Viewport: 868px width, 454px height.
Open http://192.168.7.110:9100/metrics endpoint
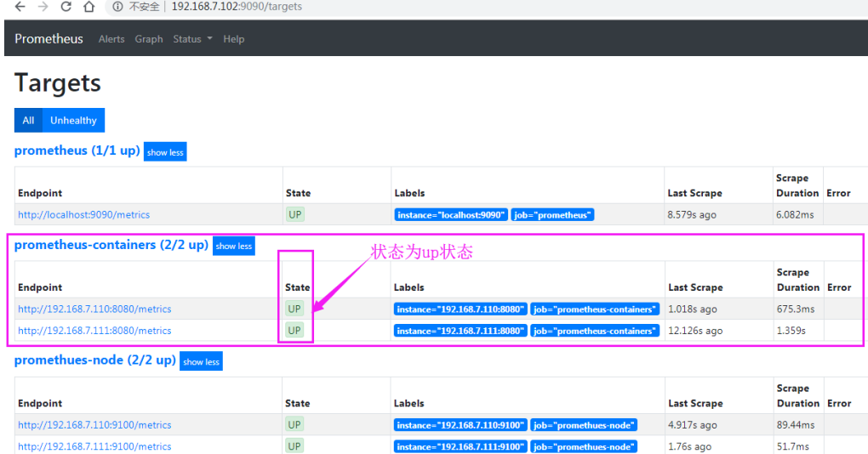tap(94, 425)
